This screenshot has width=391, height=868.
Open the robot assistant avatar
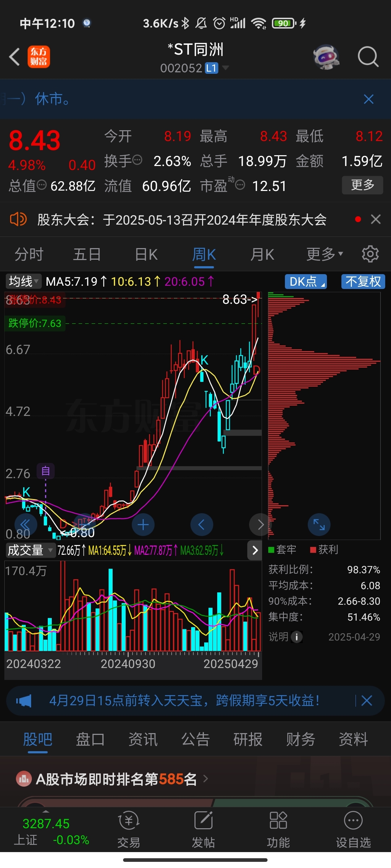326,57
